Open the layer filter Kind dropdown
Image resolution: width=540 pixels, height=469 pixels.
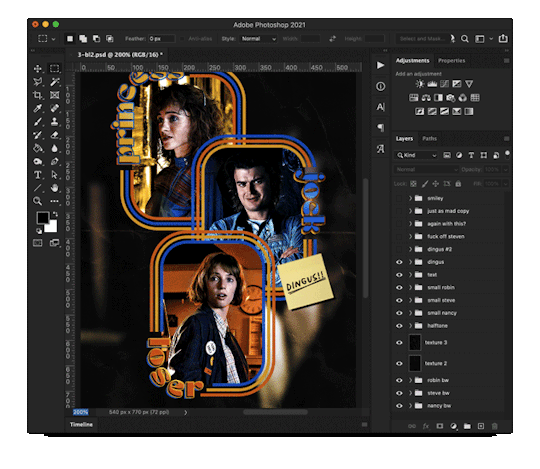416,156
